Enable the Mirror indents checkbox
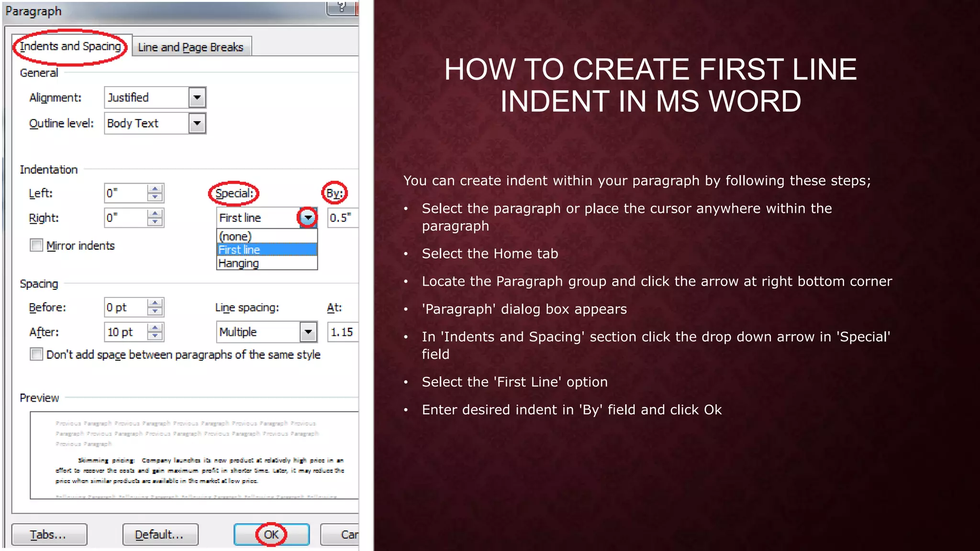980x551 pixels. 36,245
